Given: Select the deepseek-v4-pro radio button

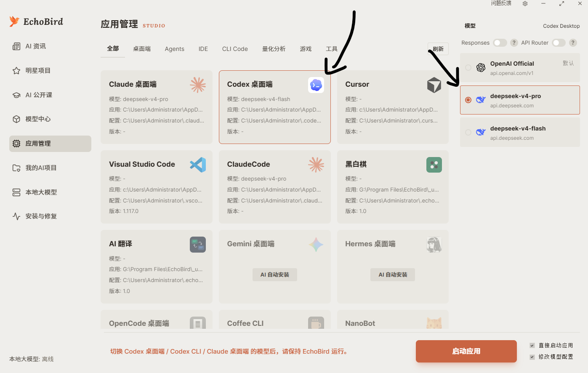Looking at the screenshot, I should (468, 100).
